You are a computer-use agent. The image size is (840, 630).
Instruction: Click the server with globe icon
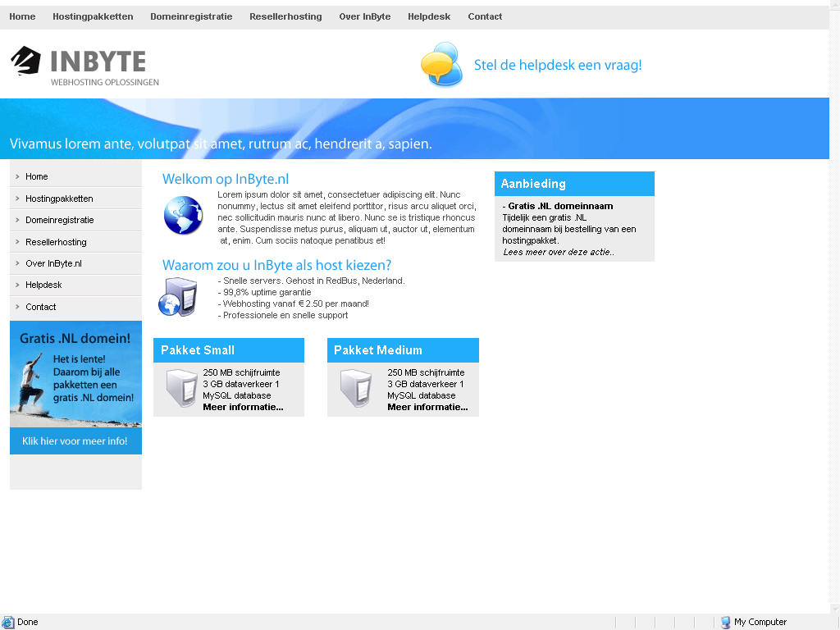178,297
